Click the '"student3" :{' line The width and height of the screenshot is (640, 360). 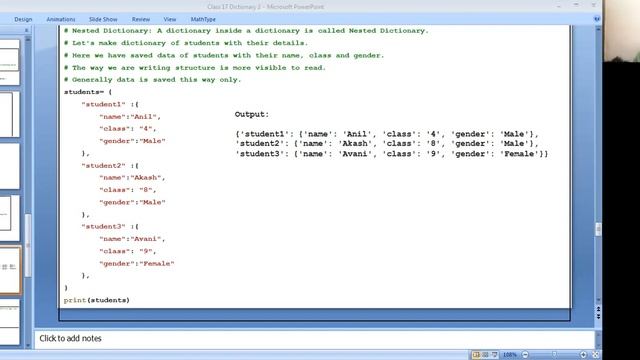tap(110, 227)
